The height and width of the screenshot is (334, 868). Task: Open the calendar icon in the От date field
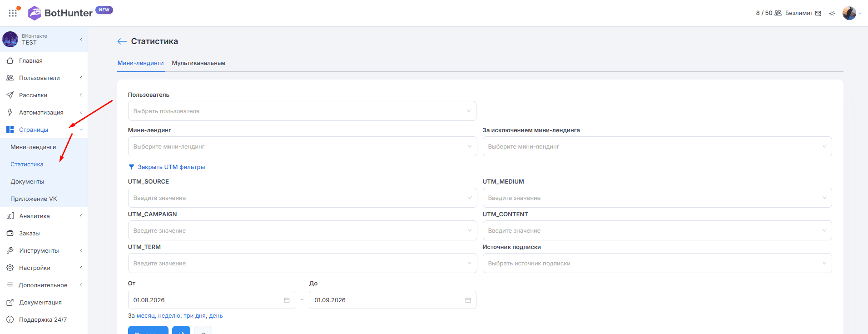pyautogui.click(x=287, y=300)
